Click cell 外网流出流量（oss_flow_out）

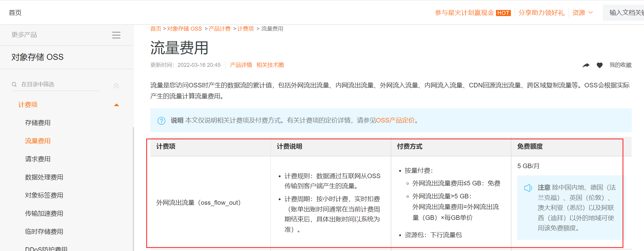pyautogui.click(x=199, y=203)
